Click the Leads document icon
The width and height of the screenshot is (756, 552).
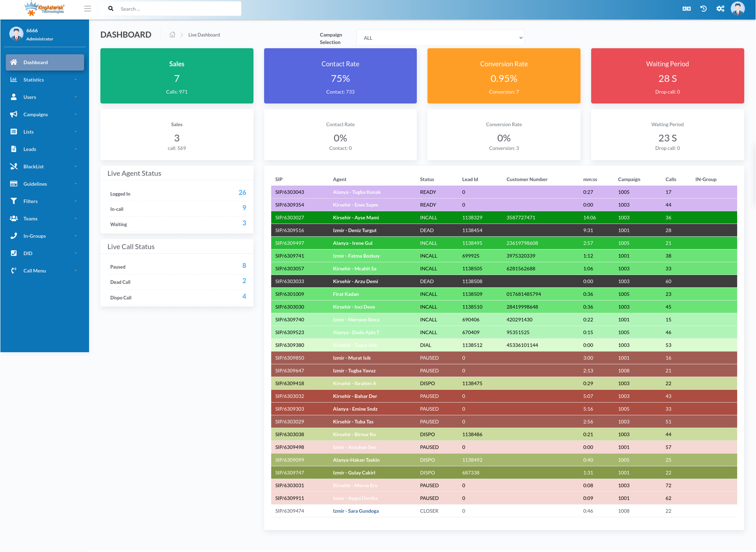[14, 149]
